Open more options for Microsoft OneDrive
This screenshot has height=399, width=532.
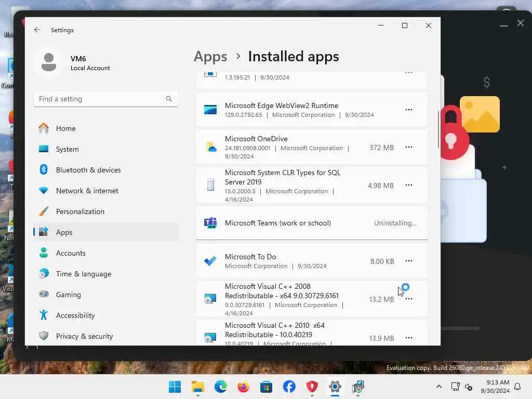point(409,147)
